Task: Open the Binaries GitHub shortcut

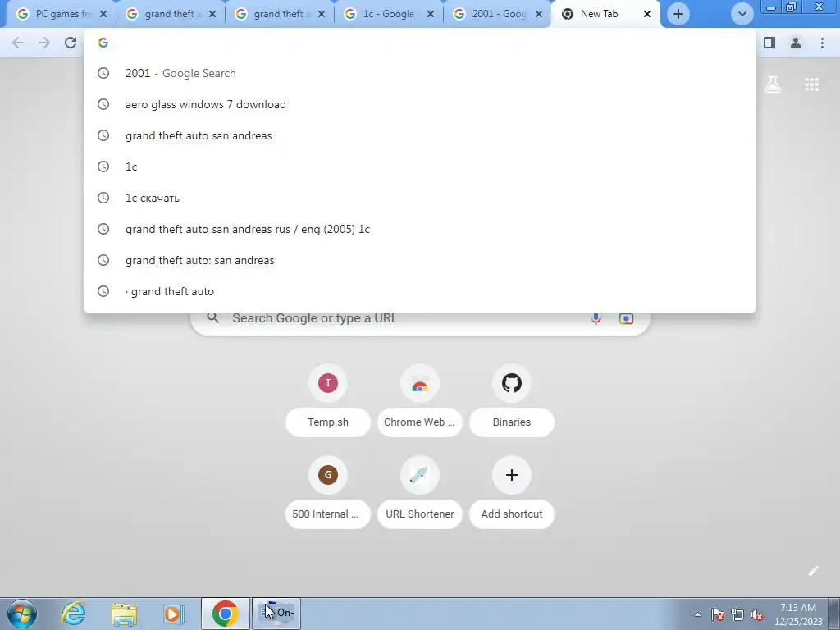Action: pyautogui.click(x=512, y=399)
